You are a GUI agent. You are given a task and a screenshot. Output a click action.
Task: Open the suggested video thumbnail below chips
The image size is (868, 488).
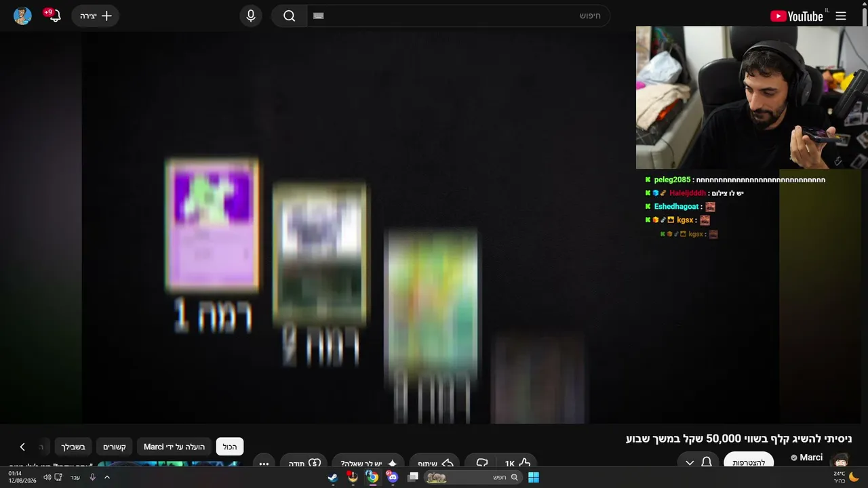point(169,464)
